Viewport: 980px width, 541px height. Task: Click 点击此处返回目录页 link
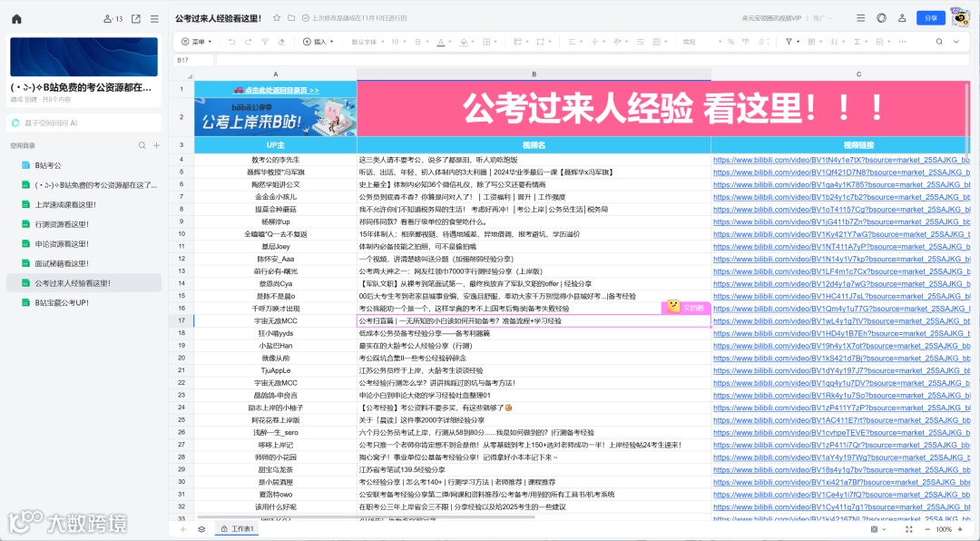pos(276,90)
